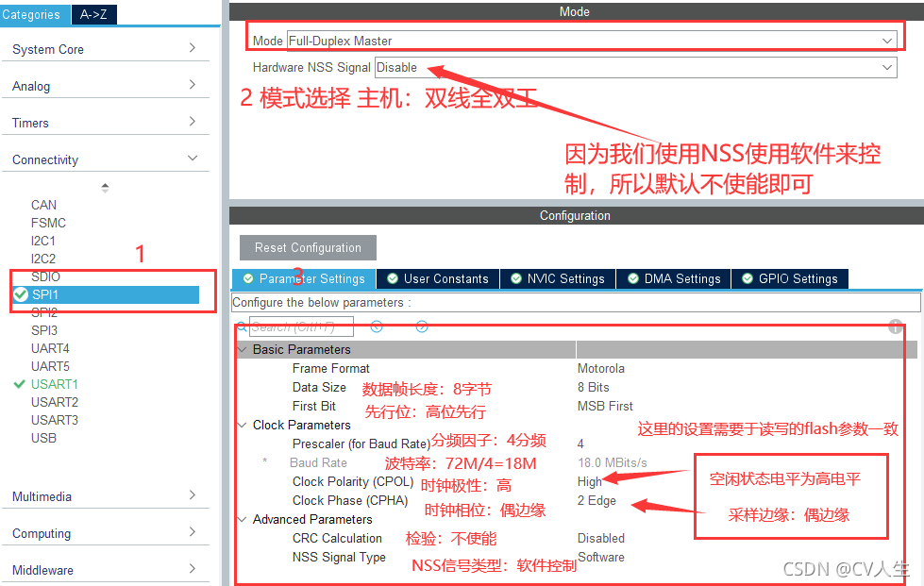Collapse the Basic Parameters section
The height and width of the screenshot is (586, 924).
[243, 349]
